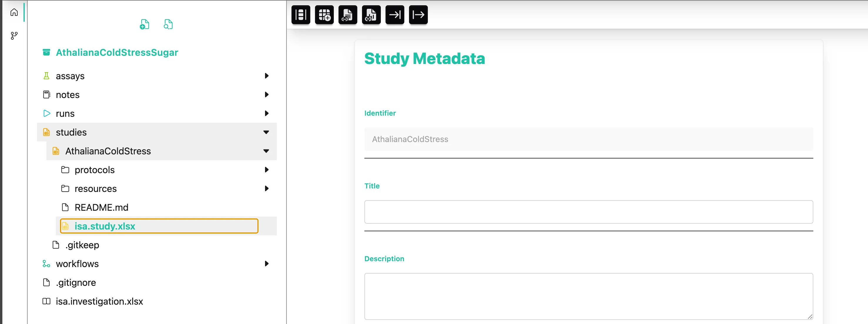Expand the assays folder arrow

point(267,76)
